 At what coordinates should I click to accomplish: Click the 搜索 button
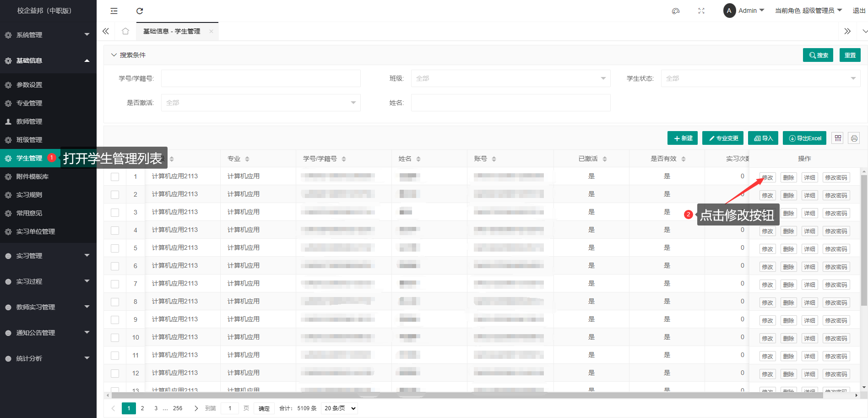[818, 55]
